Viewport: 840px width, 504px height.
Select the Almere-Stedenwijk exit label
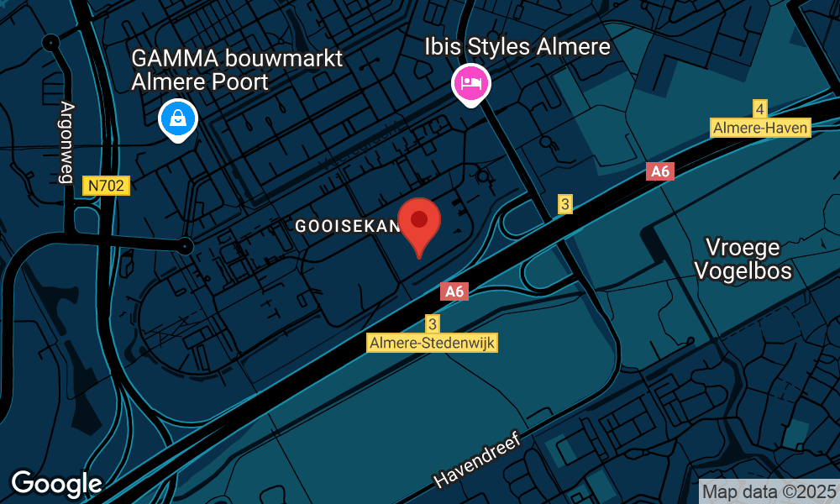pos(433,343)
